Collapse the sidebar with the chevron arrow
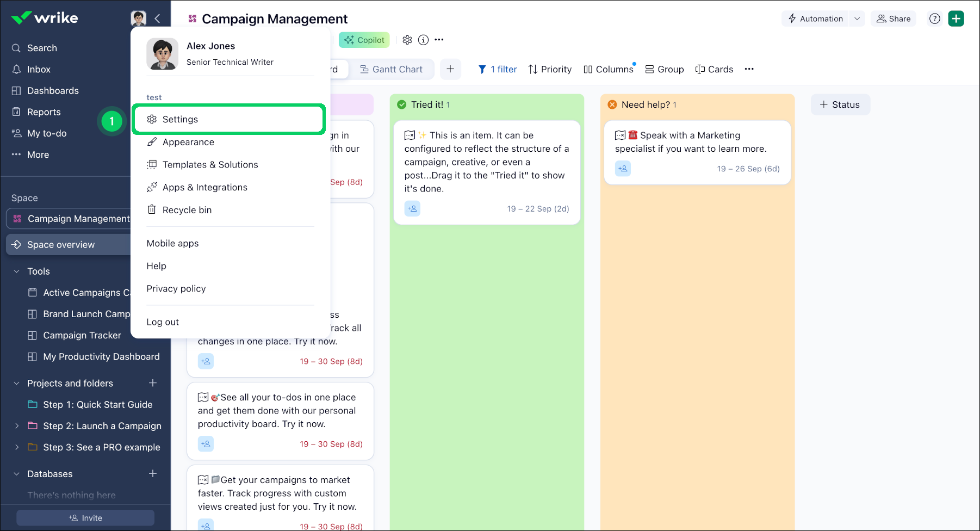The image size is (980, 531). (x=157, y=18)
